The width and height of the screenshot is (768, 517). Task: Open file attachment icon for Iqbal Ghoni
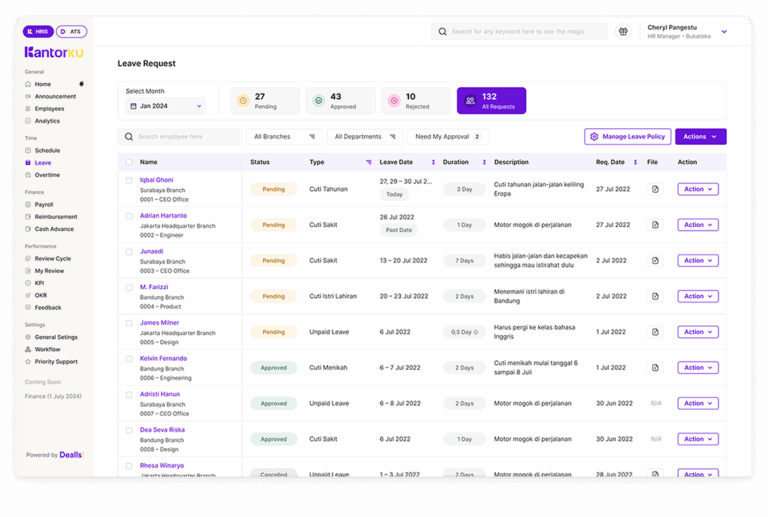pyautogui.click(x=655, y=189)
